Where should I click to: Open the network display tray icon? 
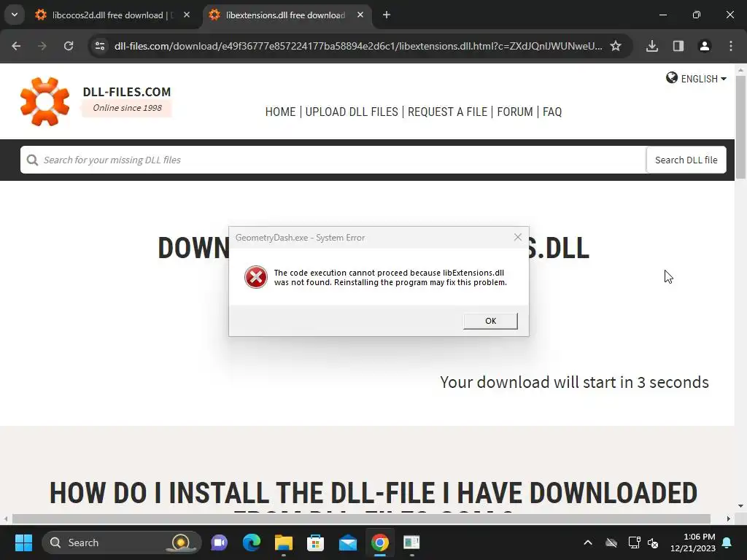click(x=634, y=542)
